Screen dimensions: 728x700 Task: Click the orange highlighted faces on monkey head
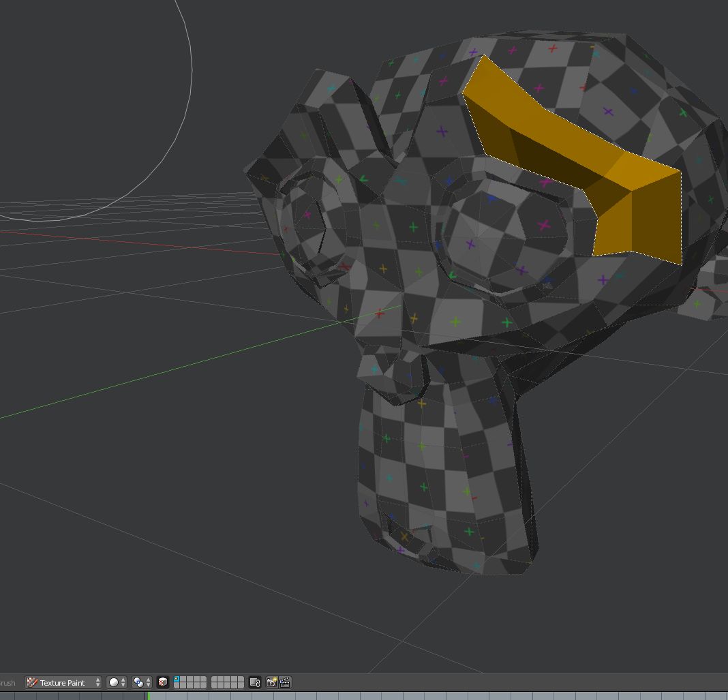(576, 158)
